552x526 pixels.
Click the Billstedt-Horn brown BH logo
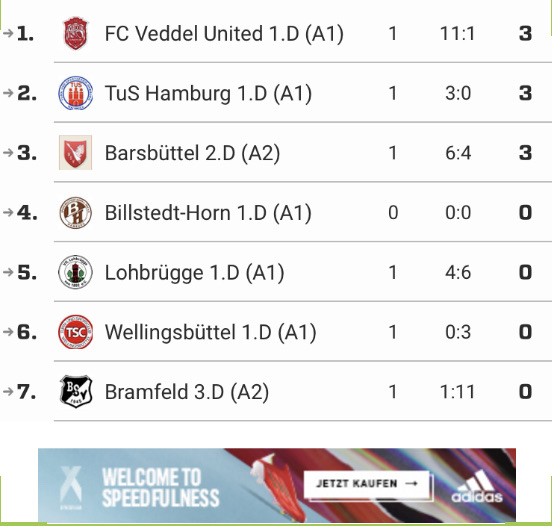coord(75,213)
